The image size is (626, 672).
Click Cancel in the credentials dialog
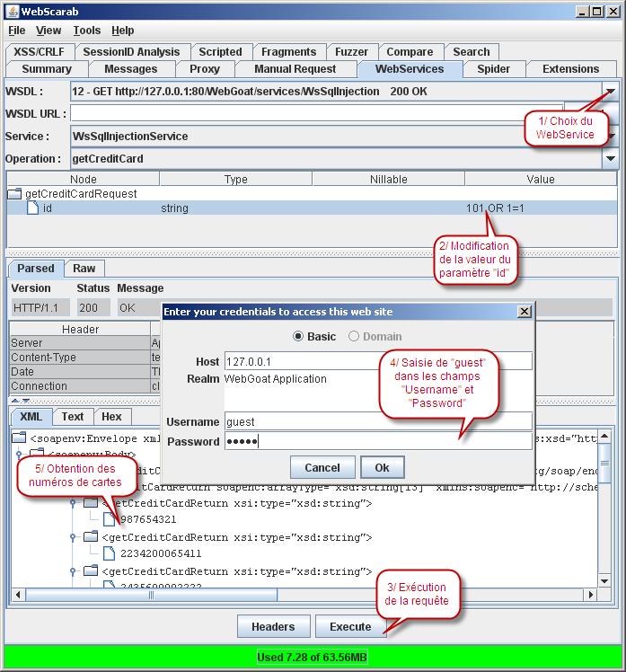[322, 468]
